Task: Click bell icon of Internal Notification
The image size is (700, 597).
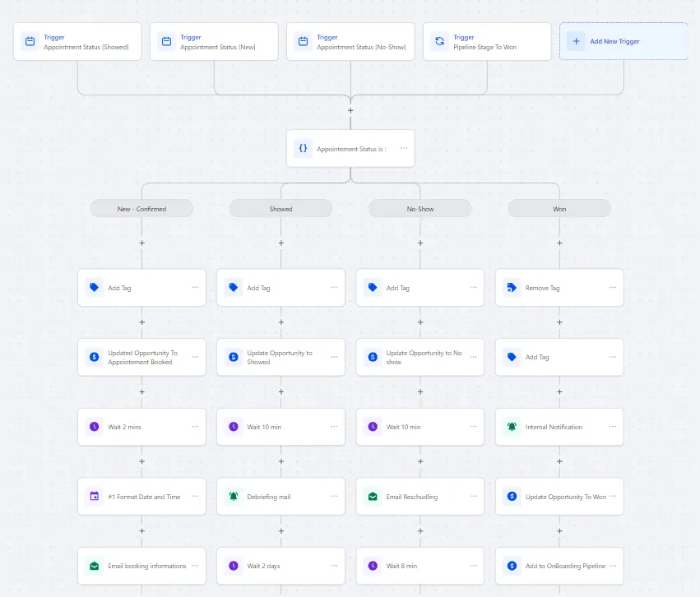Action: (512, 427)
